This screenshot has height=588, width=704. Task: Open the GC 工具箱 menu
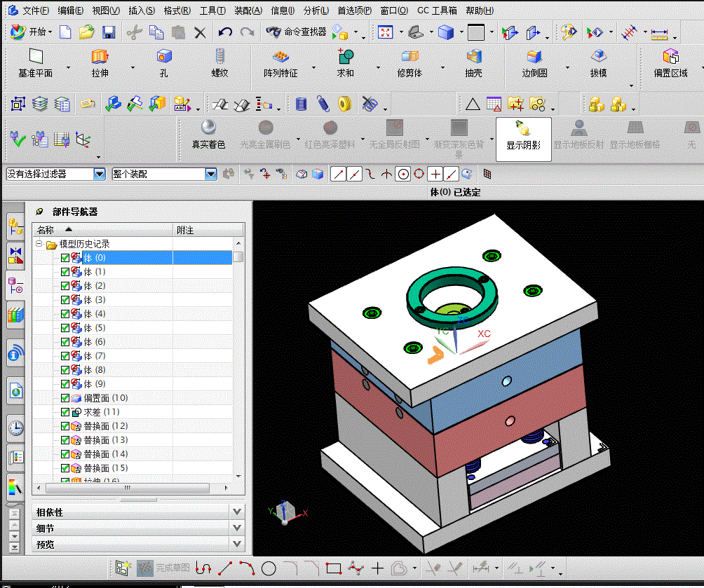click(x=438, y=10)
